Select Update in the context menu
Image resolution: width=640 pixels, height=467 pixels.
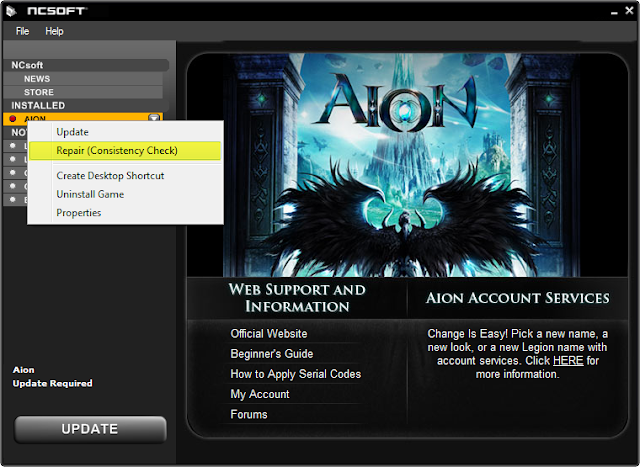[x=125, y=132]
